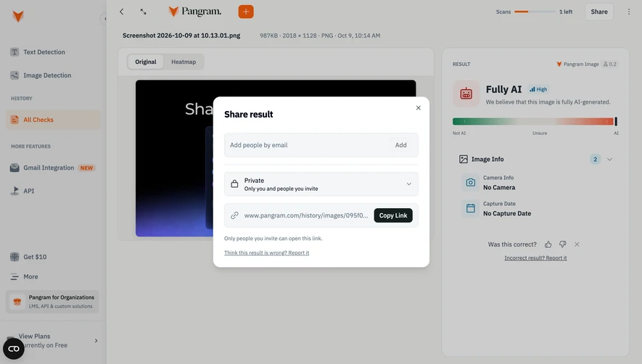Click the orange plus new scan button
Screen dimensions: 642x364
[x=246, y=12]
